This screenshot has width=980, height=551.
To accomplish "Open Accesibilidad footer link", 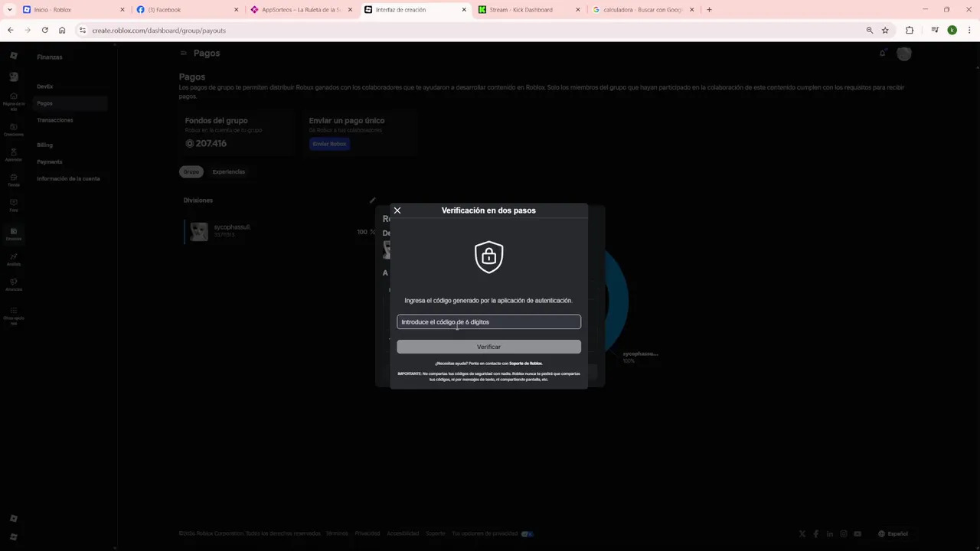I will [403, 533].
